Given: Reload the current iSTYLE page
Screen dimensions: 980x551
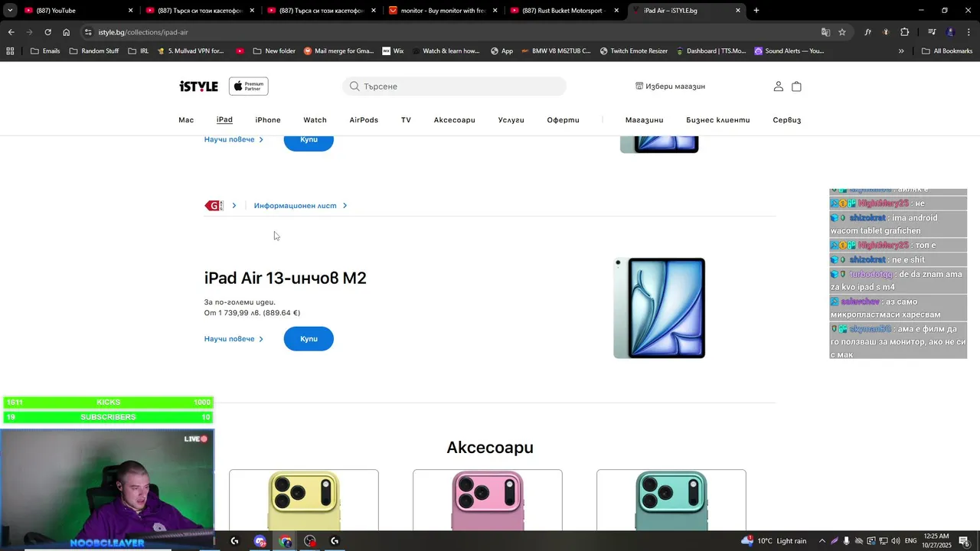Looking at the screenshot, I should [x=47, y=32].
